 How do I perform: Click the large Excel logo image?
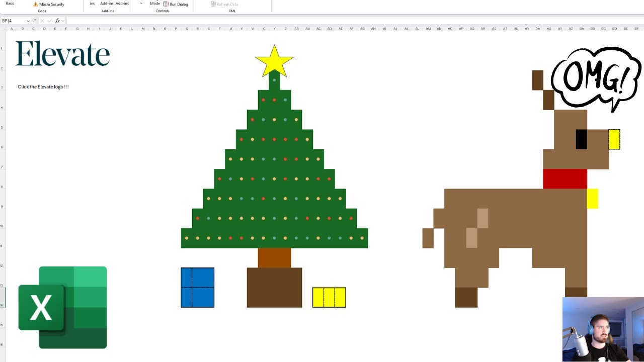(x=62, y=307)
